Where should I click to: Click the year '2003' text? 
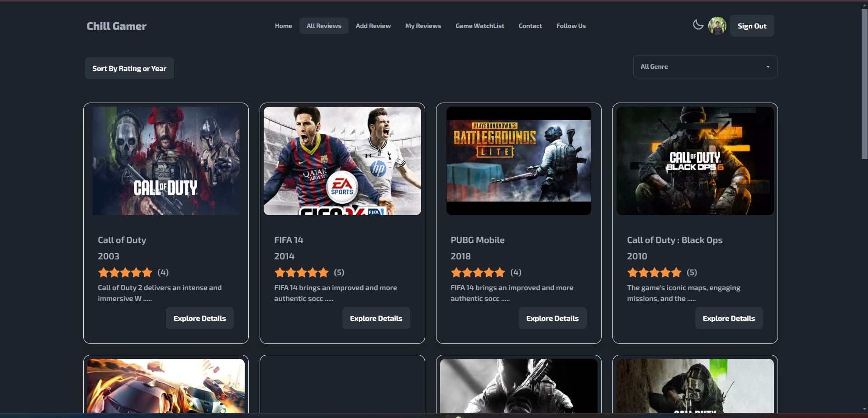[109, 256]
